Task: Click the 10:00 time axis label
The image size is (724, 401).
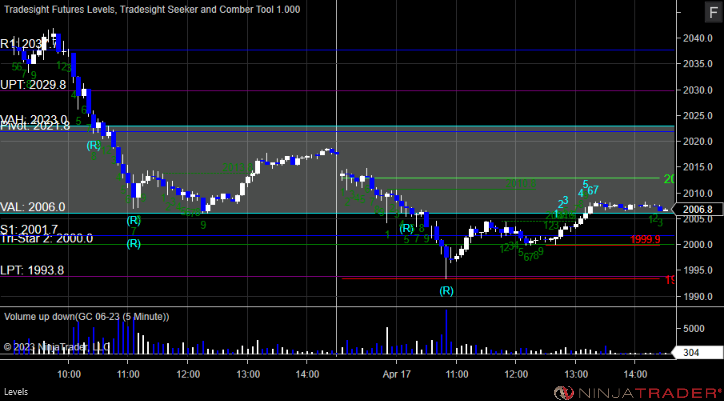Action: tap(68, 373)
